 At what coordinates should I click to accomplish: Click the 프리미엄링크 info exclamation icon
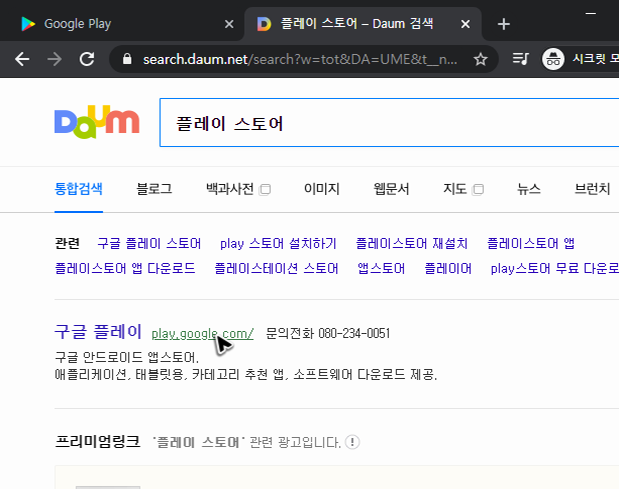point(352,442)
